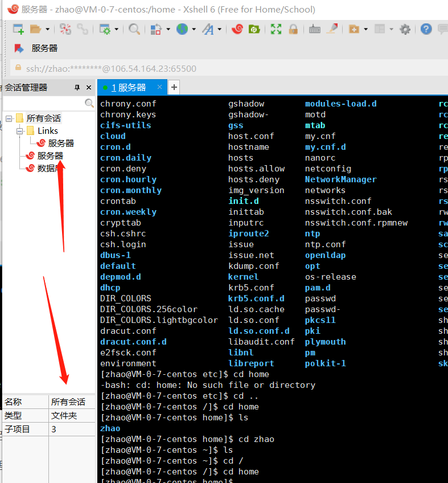Viewport: 448px width, 483px height.
Task: Click the 子项目 property cell
Action: click(x=26, y=429)
